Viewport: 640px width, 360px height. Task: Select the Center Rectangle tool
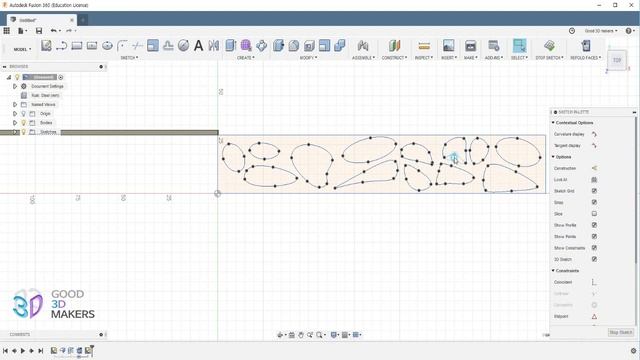point(92,45)
